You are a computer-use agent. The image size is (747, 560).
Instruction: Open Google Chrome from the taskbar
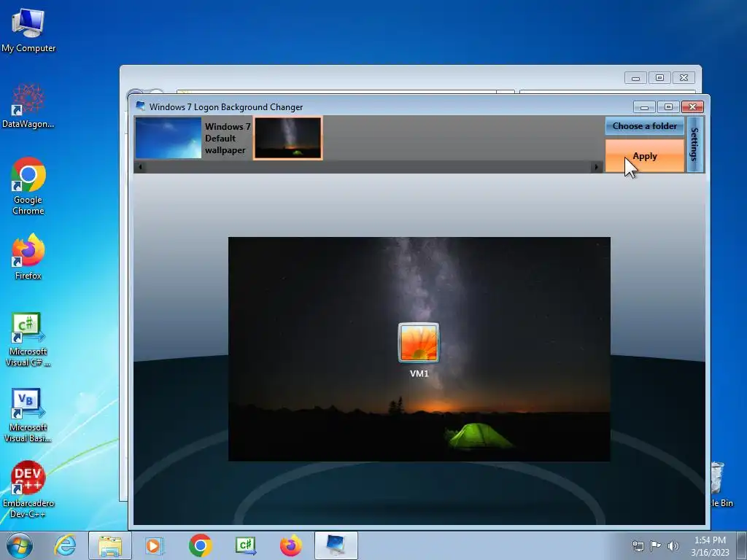tap(200, 545)
